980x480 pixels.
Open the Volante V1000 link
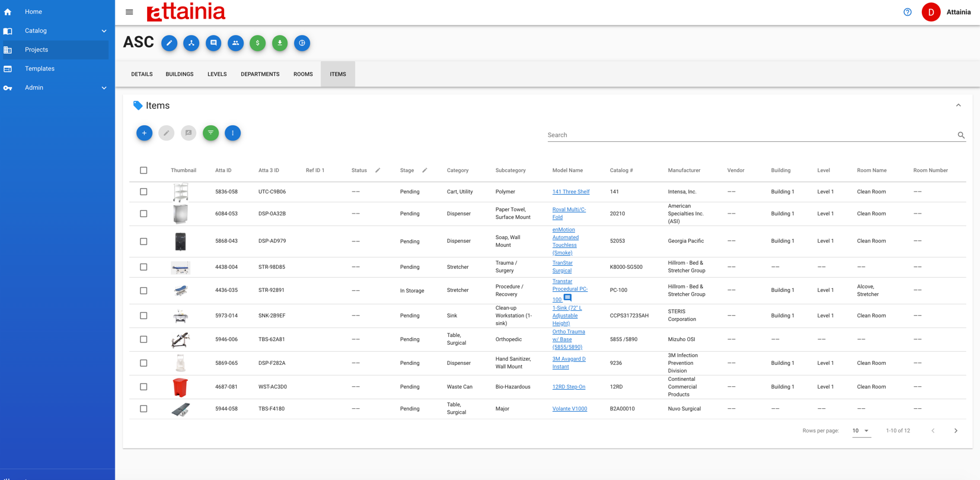click(x=570, y=409)
